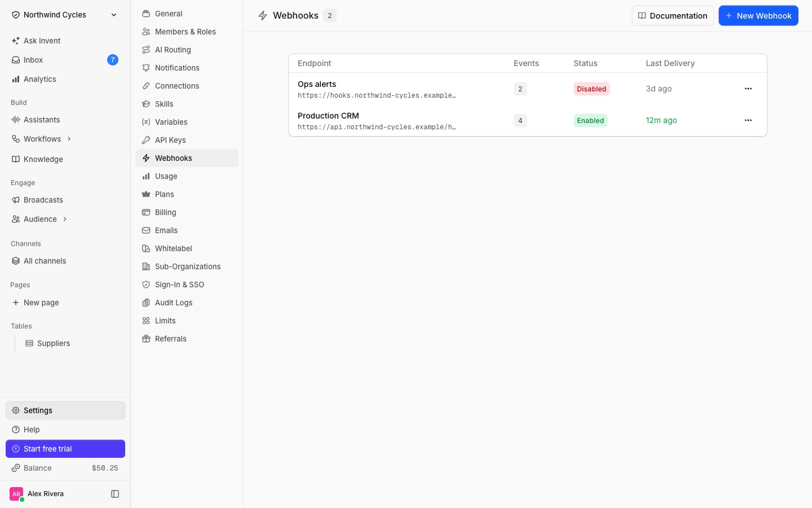Click the Knowledge book icon
Image resolution: width=812 pixels, height=508 pixels.
coord(16,159)
